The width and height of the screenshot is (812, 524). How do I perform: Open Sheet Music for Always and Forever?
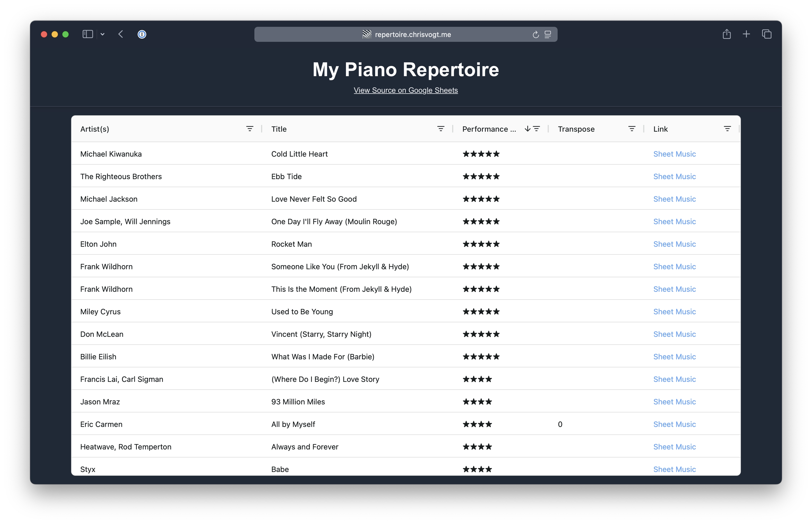click(x=674, y=447)
